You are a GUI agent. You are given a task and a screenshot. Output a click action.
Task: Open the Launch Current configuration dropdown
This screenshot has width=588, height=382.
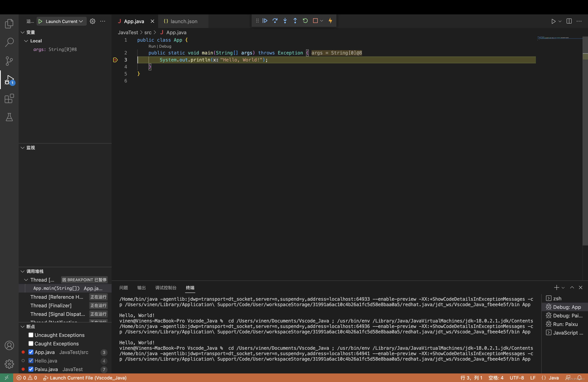81,21
